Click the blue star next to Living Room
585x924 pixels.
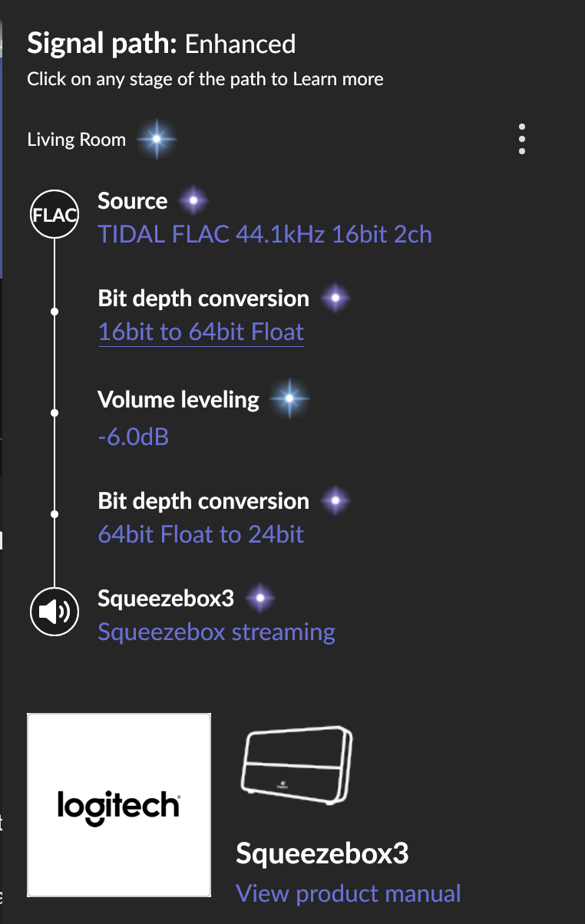tap(157, 139)
